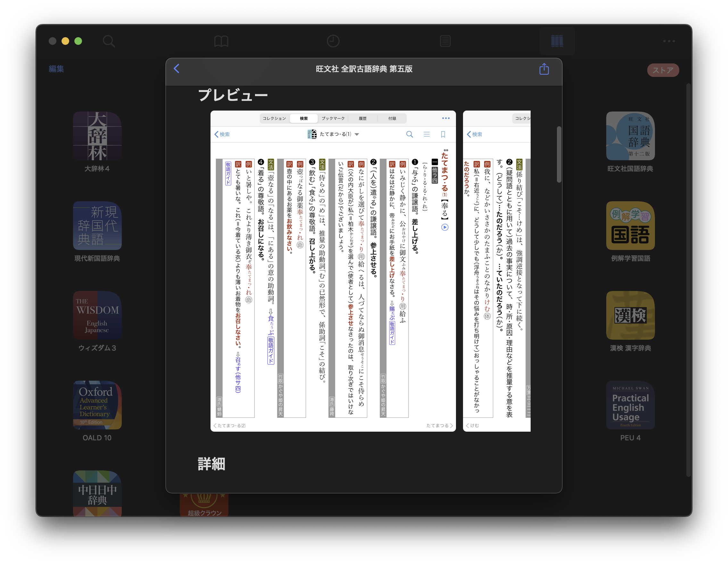
Task: Open the 漢検 漢字辞典 app icon
Action: tap(630, 315)
